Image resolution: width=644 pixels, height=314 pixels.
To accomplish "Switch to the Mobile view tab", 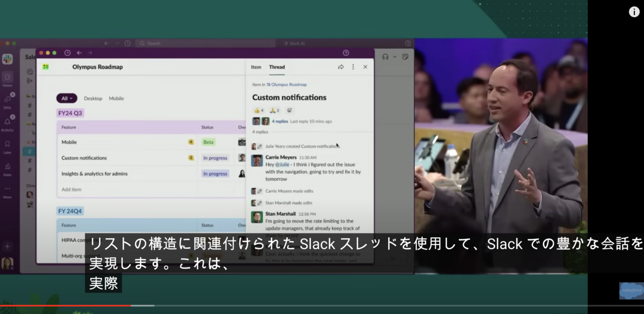I will pyautogui.click(x=116, y=98).
